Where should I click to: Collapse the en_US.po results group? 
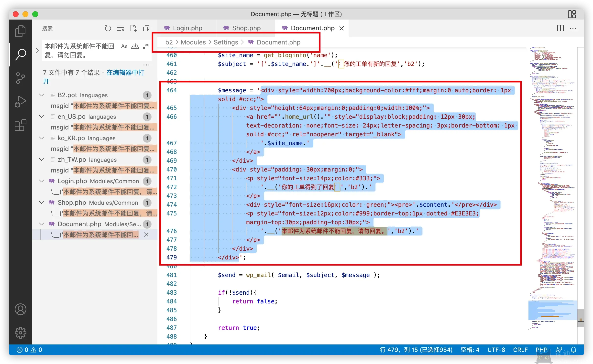coord(42,117)
